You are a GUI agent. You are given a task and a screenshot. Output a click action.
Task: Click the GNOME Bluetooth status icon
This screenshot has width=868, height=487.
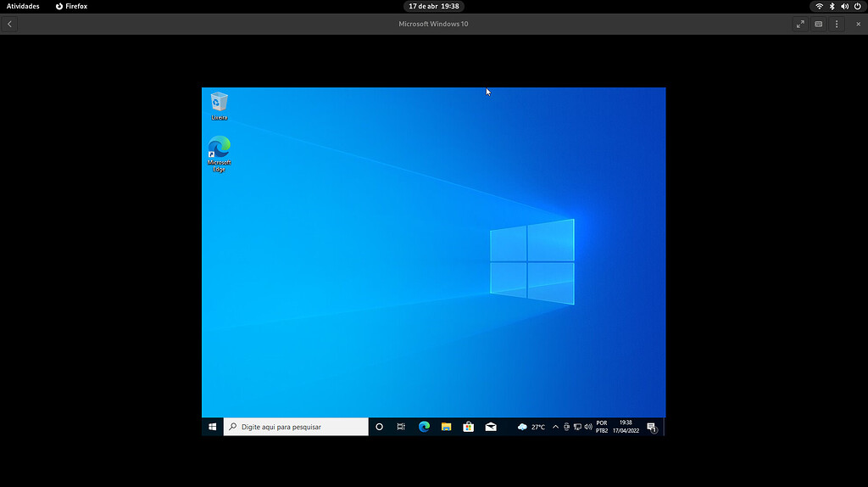[832, 6]
